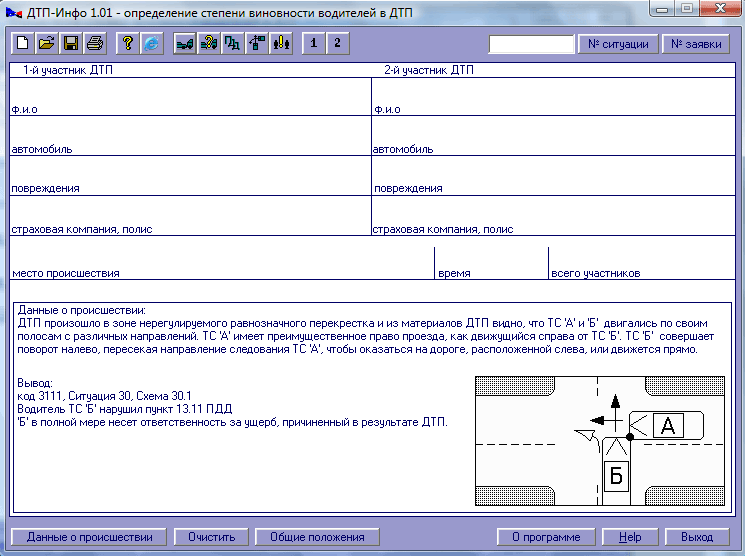Create a new blank document
745x556 pixels.
click(22, 43)
